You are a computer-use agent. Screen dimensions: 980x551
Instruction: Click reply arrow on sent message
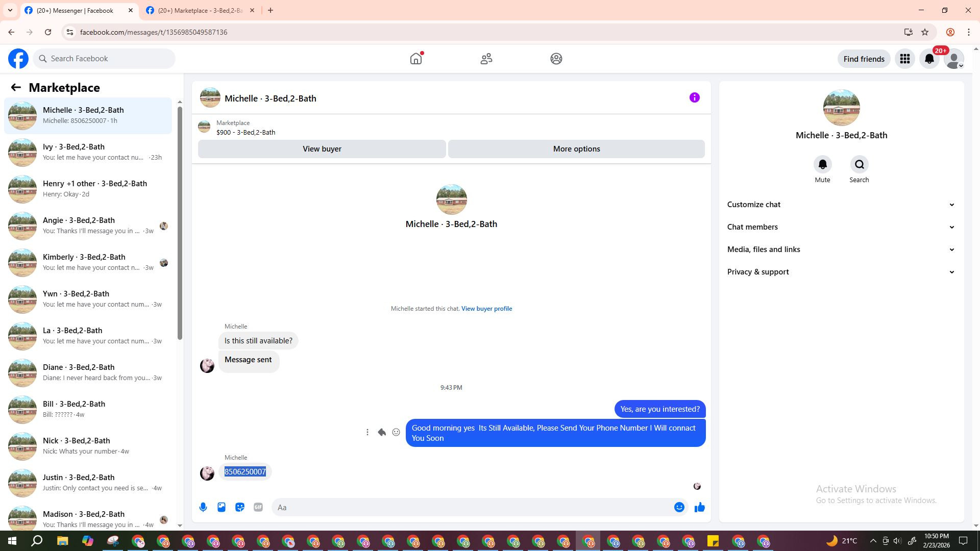(x=382, y=432)
